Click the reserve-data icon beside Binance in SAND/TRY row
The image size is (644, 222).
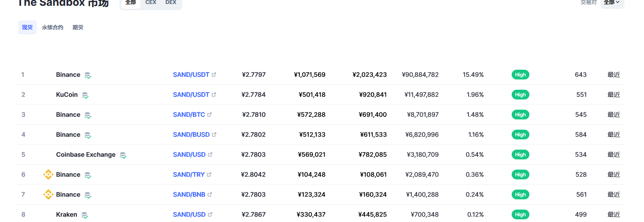tap(88, 175)
